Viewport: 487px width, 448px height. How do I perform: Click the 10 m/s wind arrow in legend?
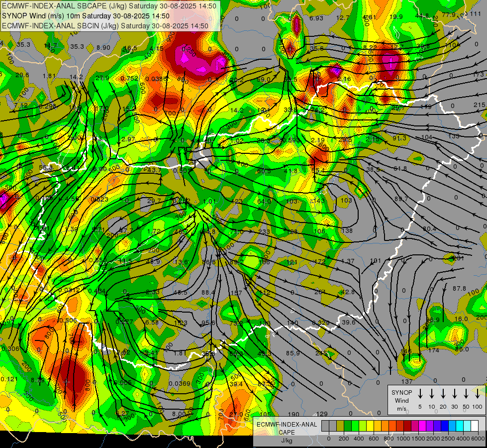432,394
